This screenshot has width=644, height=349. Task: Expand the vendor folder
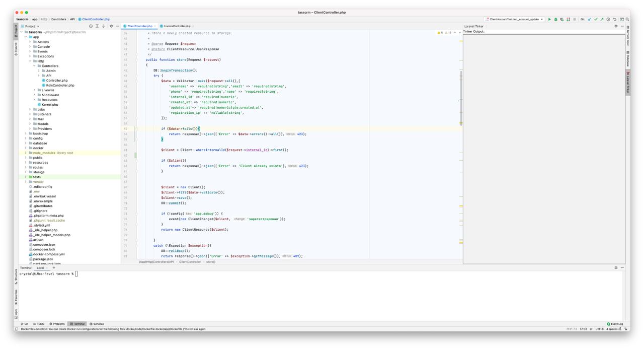26,182
